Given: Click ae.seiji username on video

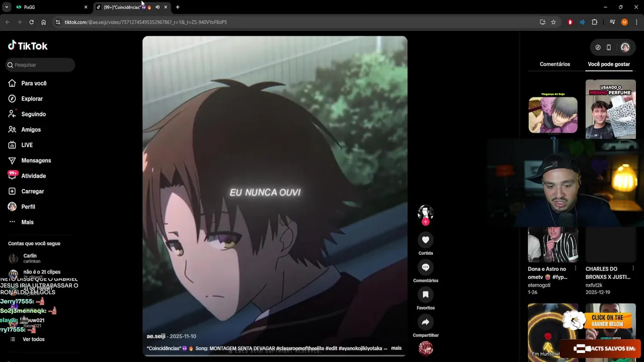Looking at the screenshot, I should point(156,336).
